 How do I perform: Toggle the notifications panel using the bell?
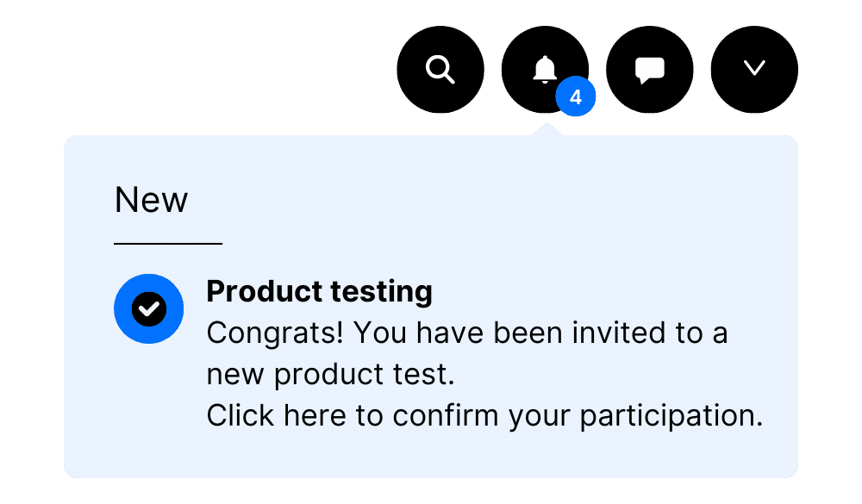coord(545,69)
